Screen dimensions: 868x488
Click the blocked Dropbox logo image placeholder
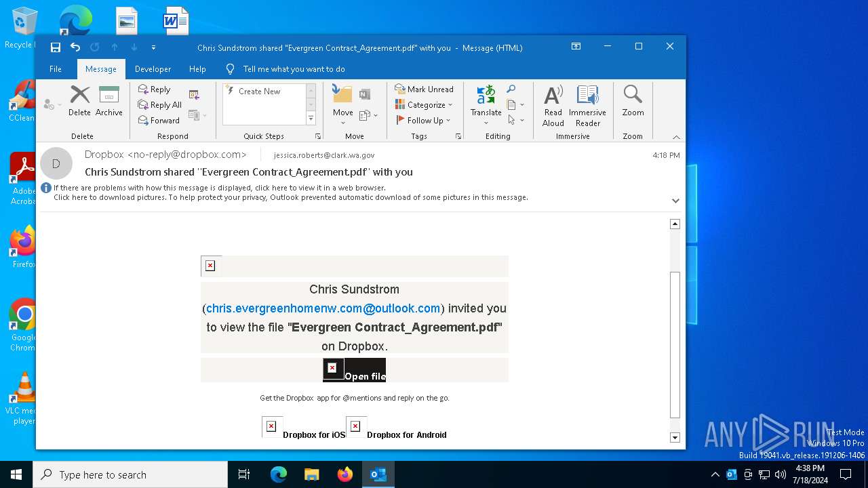[210, 266]
